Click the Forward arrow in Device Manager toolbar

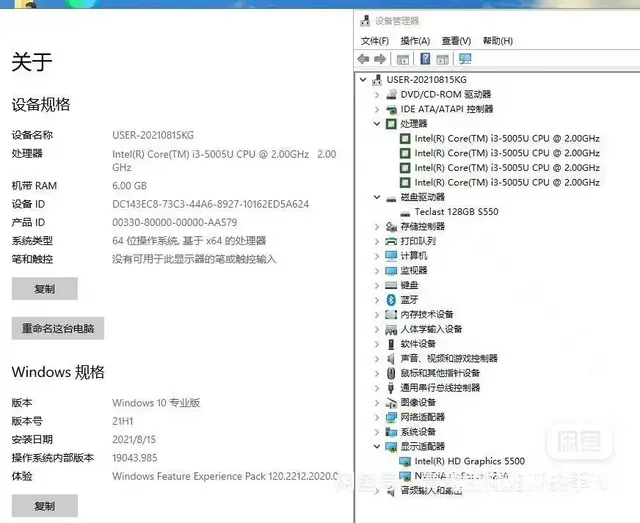point(380,59)
